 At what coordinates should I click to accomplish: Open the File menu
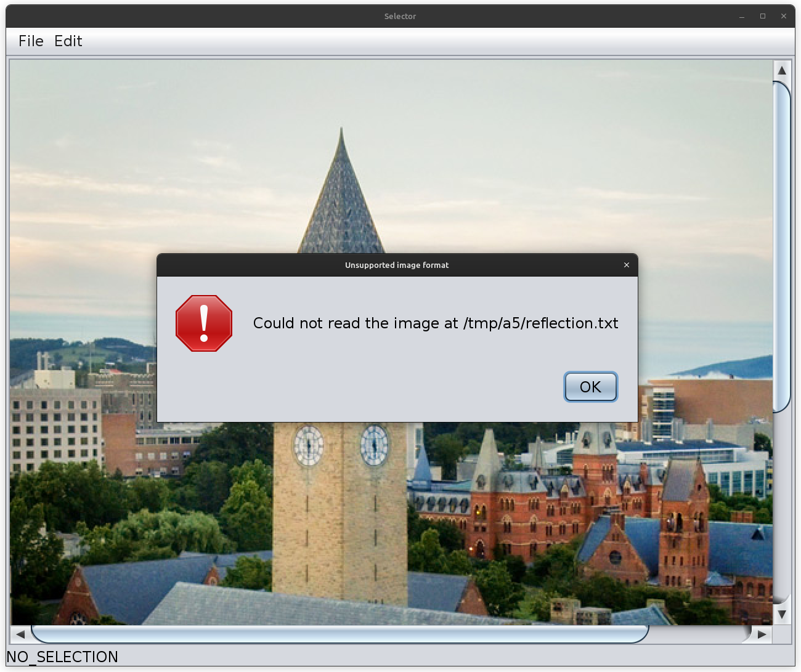point(31,41)
